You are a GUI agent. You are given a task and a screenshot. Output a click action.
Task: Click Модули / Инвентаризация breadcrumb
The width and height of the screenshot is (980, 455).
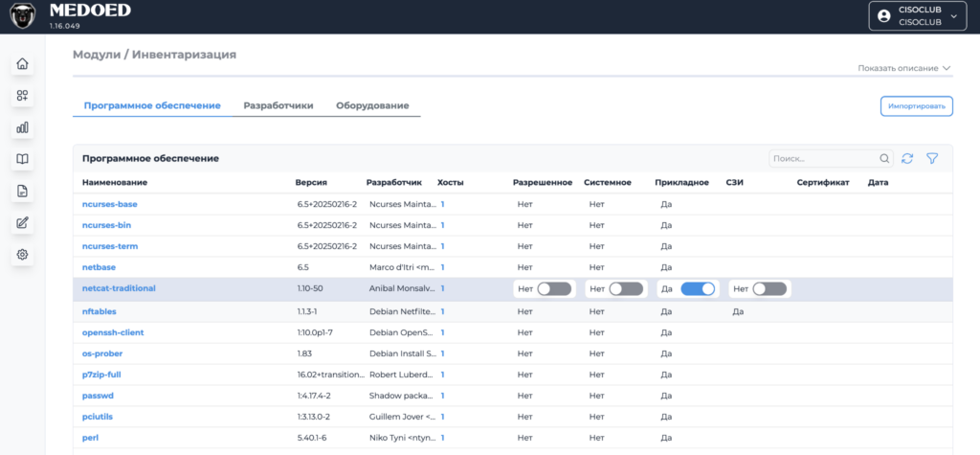[x=154, y=55]
